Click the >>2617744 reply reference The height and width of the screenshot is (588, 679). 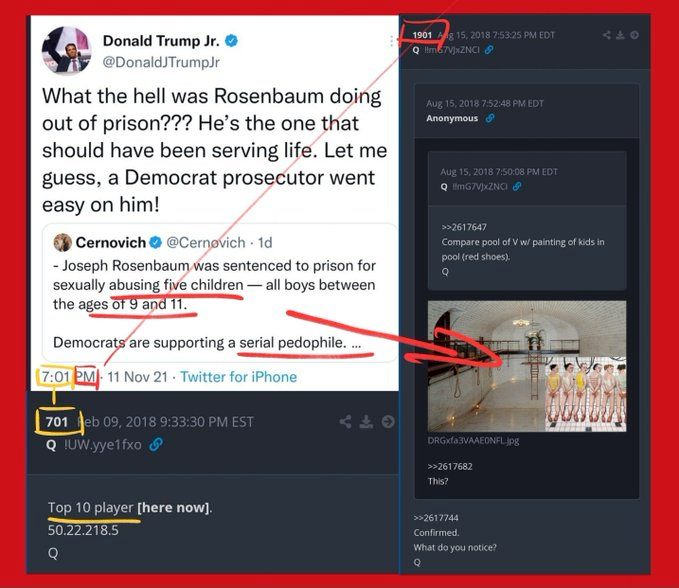[436, 518]
